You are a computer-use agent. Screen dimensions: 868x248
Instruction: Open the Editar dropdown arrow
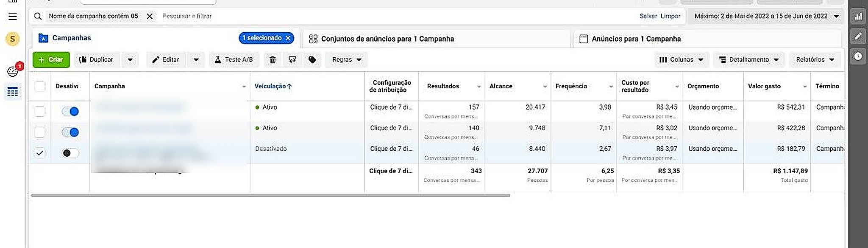[x=196, y=60]
